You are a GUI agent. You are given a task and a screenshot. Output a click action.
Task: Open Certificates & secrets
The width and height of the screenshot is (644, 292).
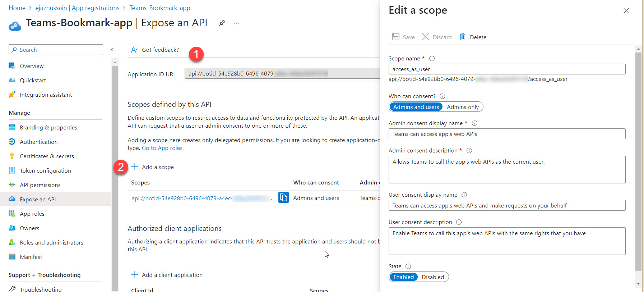(47, 156)
